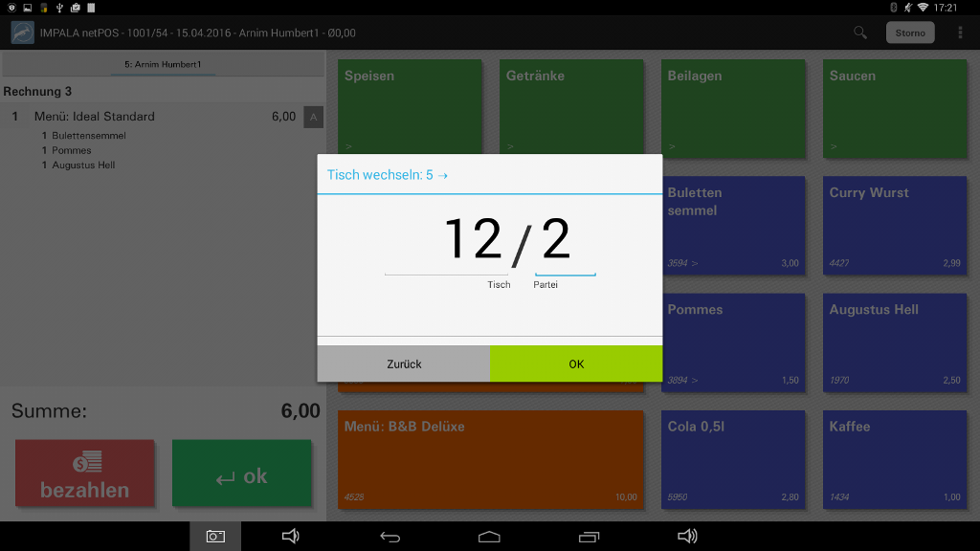Image resolution: width=980 pixels, height=551 pixels.
Task: Add Curry Wurst product tile
Action: (x=894, y=226)
